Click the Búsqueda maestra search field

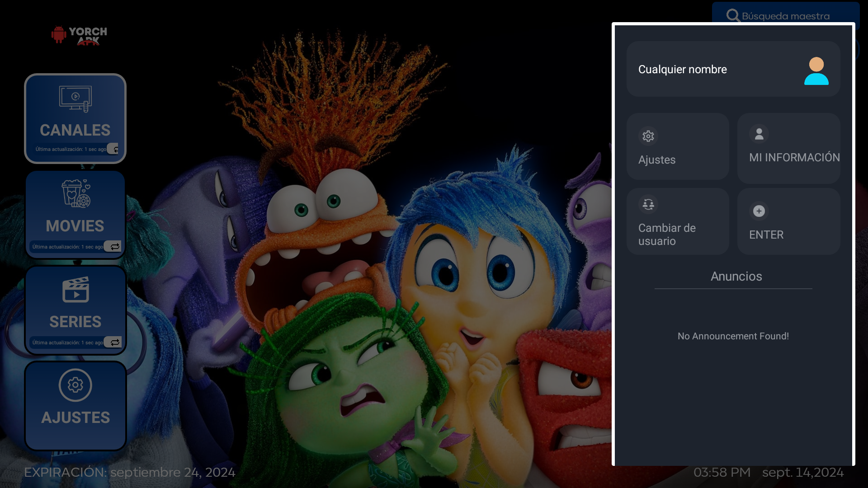coord(786,16)
